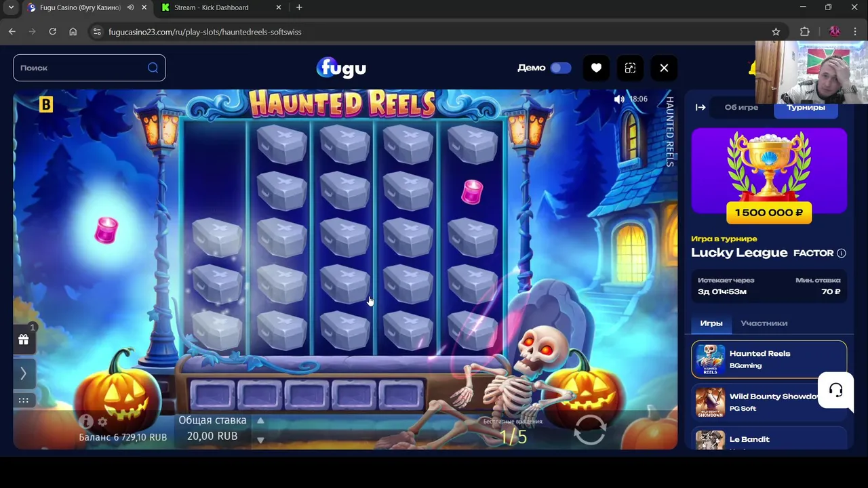Viewport: 868px width, 488px height.
Task: Click the yellow BGaming B logo
Action: (x=45, y=104)
